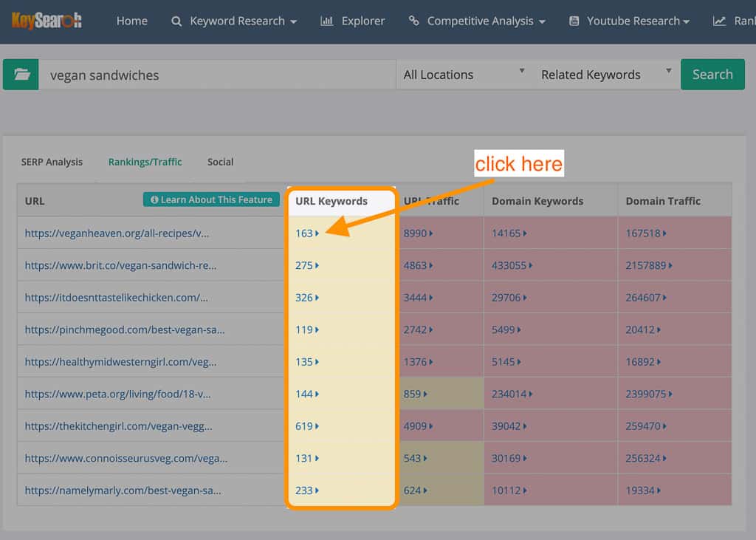
Task: Open the Related Keywords dropdown
Action: pyautogui.click(x=603, y=74)
